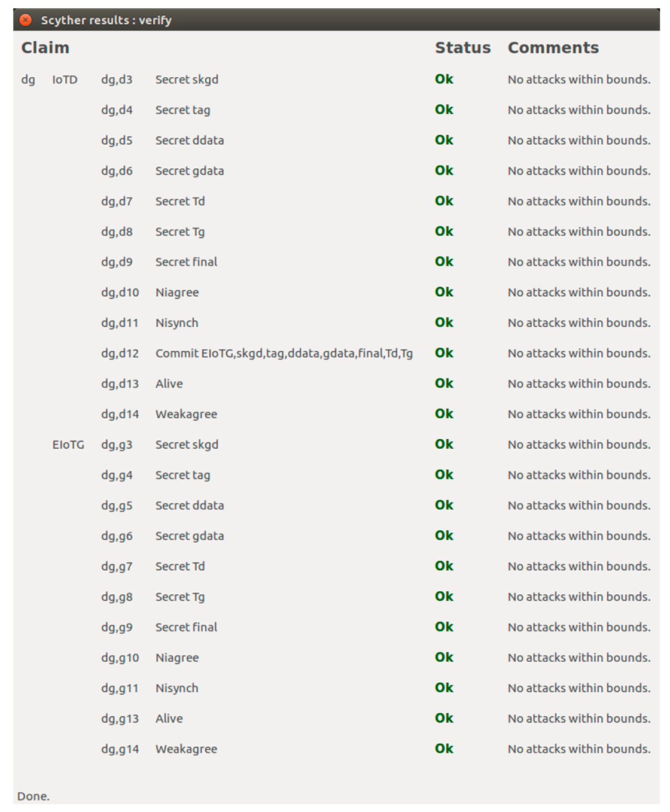Close the Scyther results window
The image size is (670, 812).
tap(26, 20)
